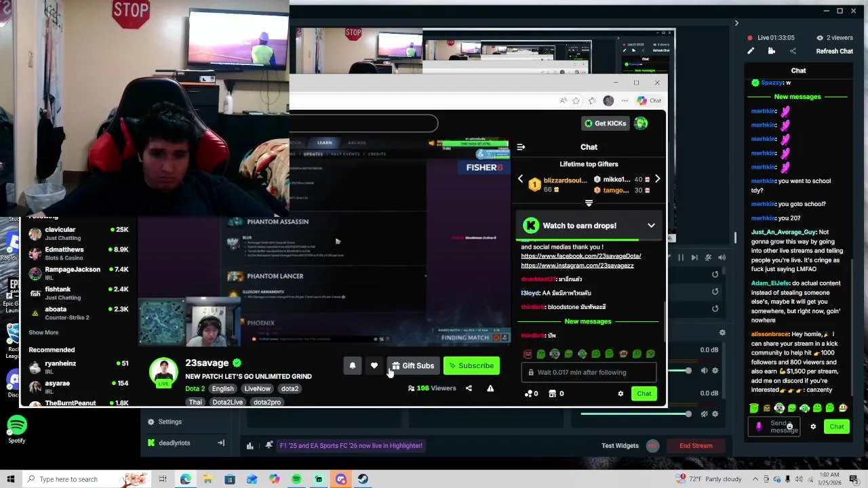Open RampageJackson channel in sidebar

point(78,273)
